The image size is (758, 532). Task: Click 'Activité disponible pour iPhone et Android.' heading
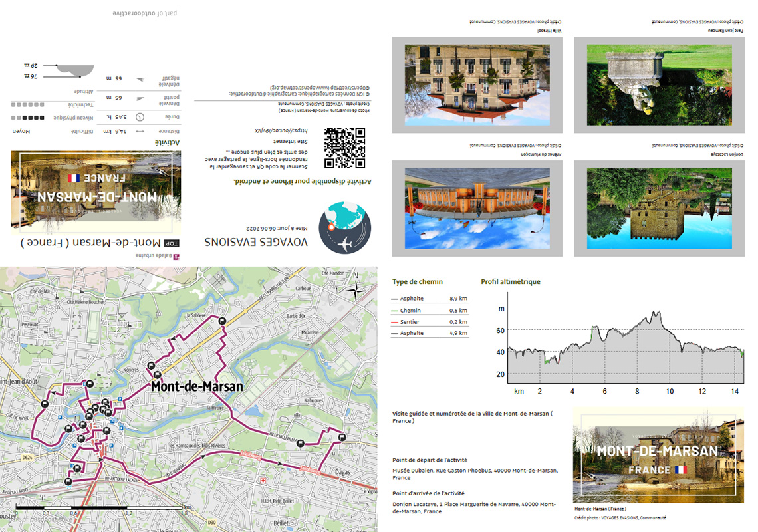click(303, 182)
